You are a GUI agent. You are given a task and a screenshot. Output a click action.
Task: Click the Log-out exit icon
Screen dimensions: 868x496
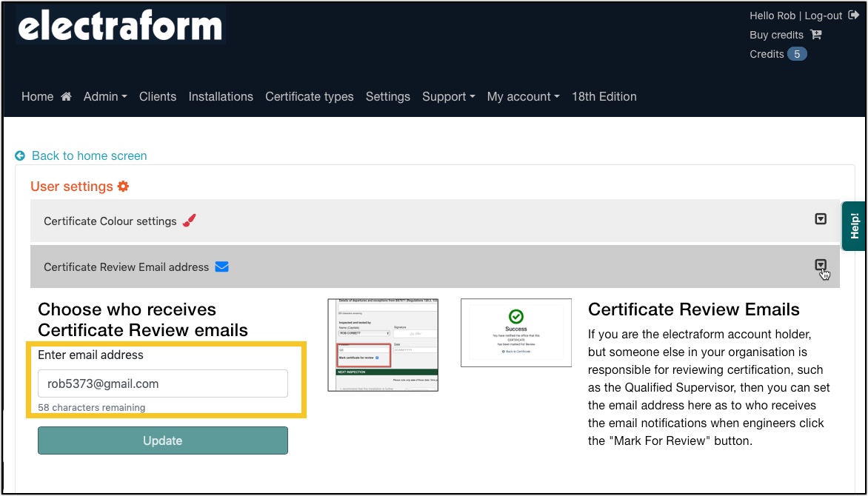[x=854, y=16]
